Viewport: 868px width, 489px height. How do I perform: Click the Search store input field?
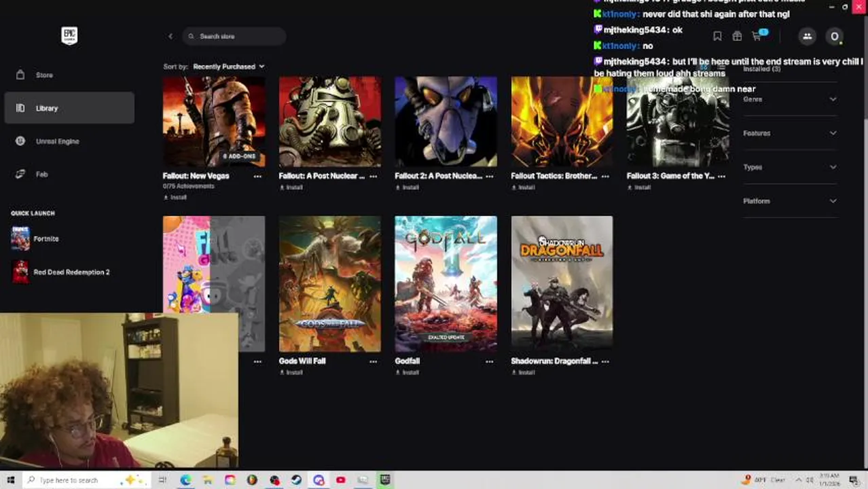click(234, 36)
